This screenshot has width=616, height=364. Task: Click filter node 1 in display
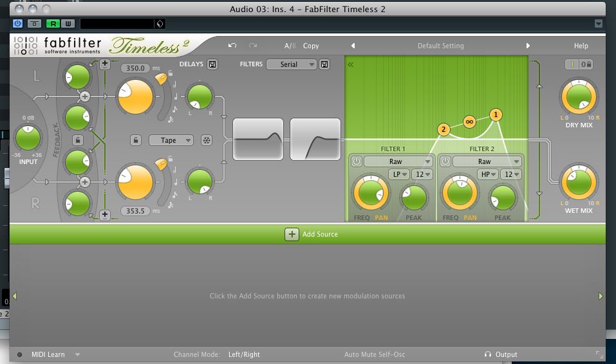tap(496, 114)
